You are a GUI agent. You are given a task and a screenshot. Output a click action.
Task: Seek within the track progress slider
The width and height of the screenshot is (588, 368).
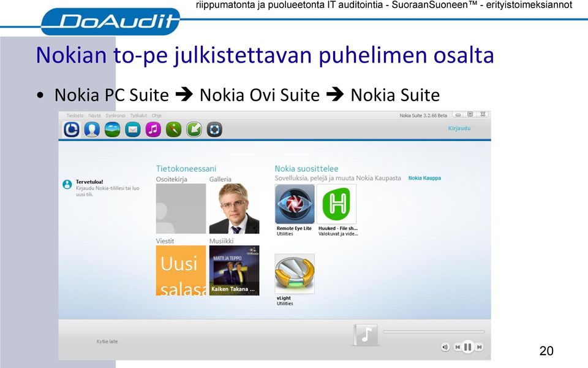[434, 332]
